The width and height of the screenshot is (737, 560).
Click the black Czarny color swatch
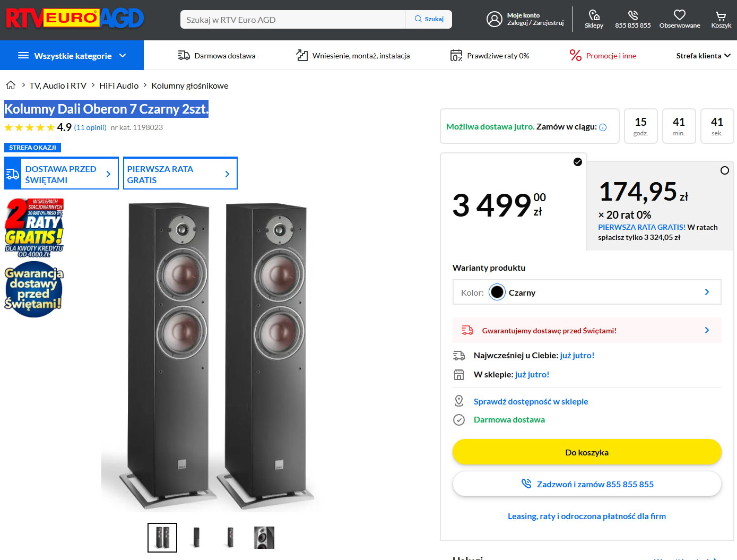click(x=497, y=292)
